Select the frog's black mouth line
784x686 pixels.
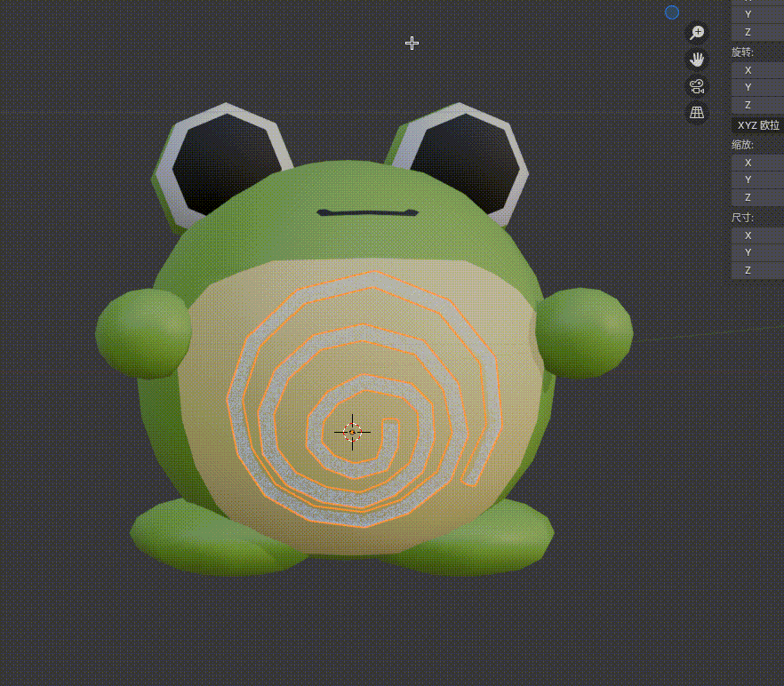(x=367, y=213)
